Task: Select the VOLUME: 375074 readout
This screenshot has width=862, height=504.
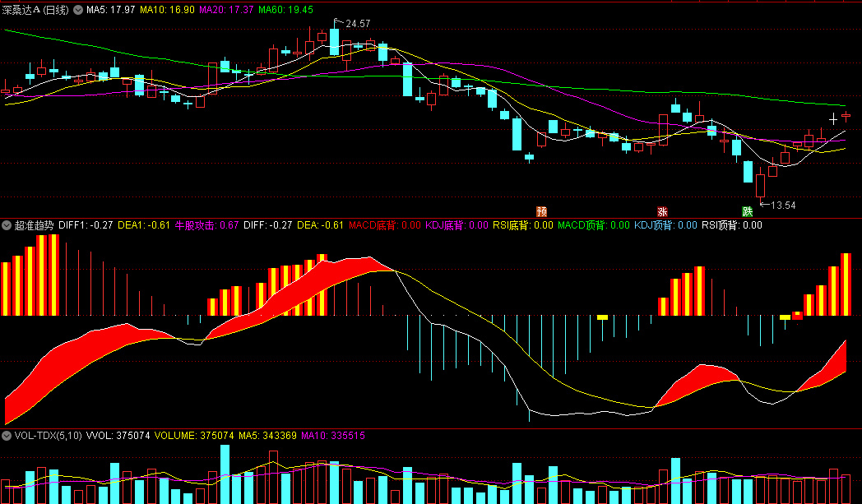Action: (194, 436)
